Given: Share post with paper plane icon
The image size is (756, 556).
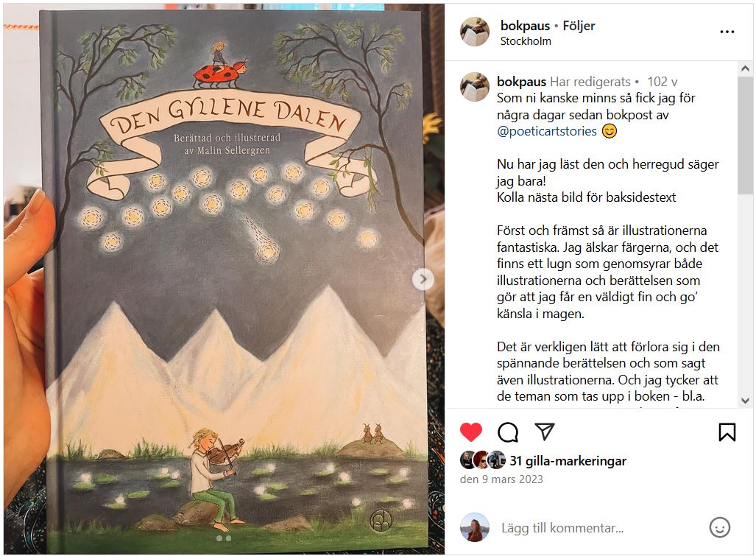Looking at the screenshot, I should pyautogui.click(x=545, y=432).
